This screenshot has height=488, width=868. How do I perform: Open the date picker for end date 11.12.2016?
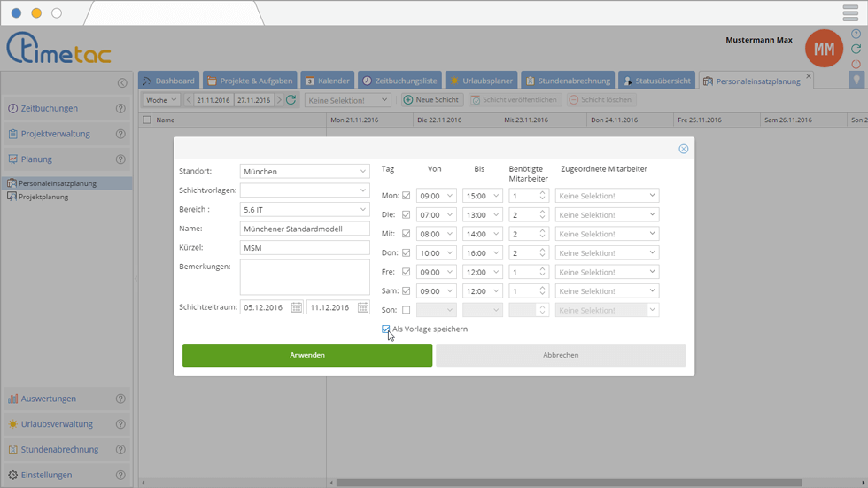[x=363, y=307]
